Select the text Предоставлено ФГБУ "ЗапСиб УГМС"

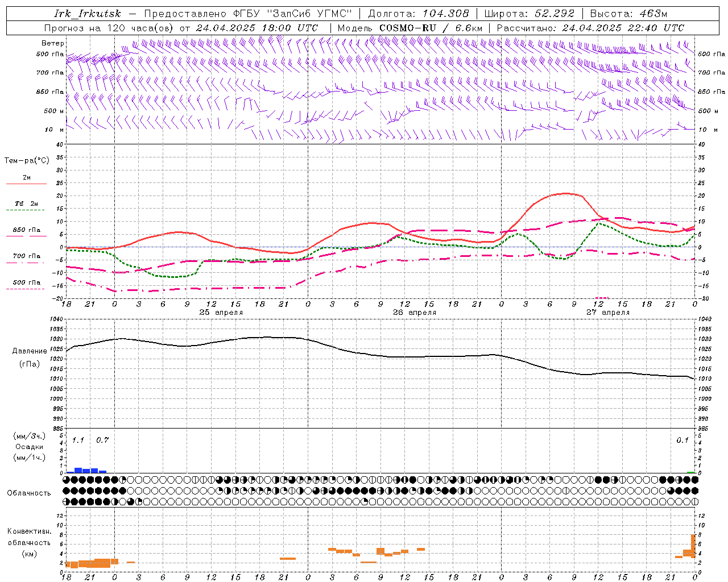(249, 14)
